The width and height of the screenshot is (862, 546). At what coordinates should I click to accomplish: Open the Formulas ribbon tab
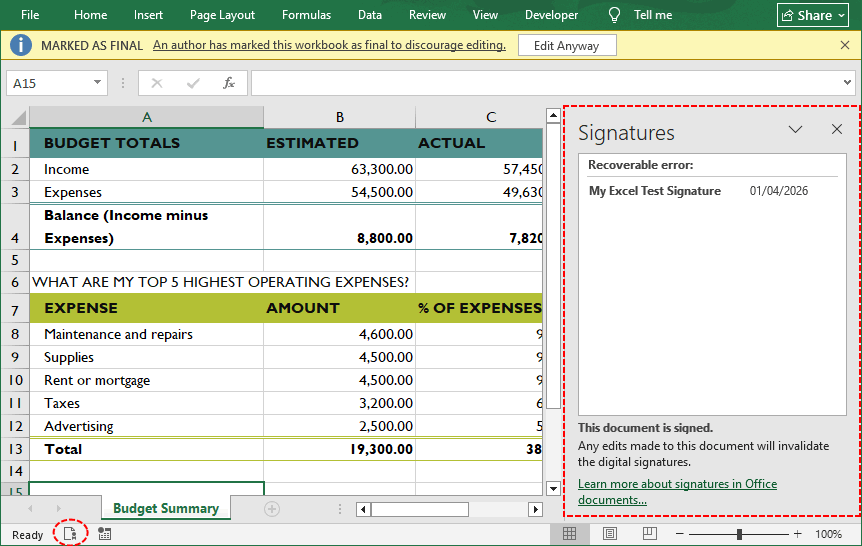pyautogui.click(x=306, y=15)
